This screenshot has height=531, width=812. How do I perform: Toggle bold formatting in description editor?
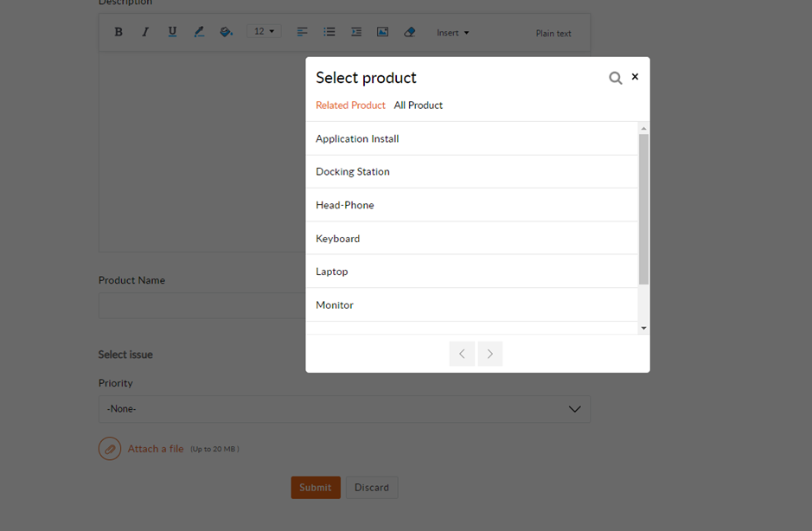coord(118,32)
